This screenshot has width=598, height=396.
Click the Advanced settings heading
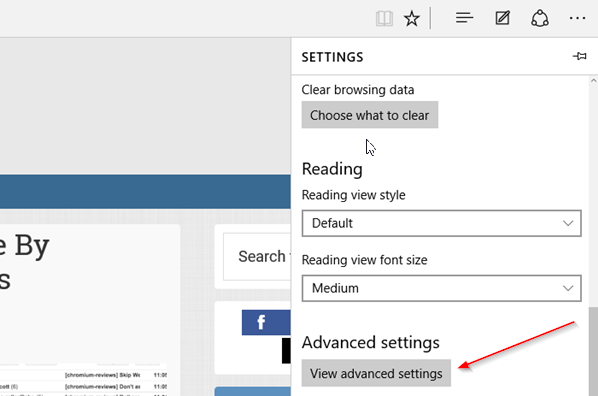pyautogui.click(x=370, y=342)
